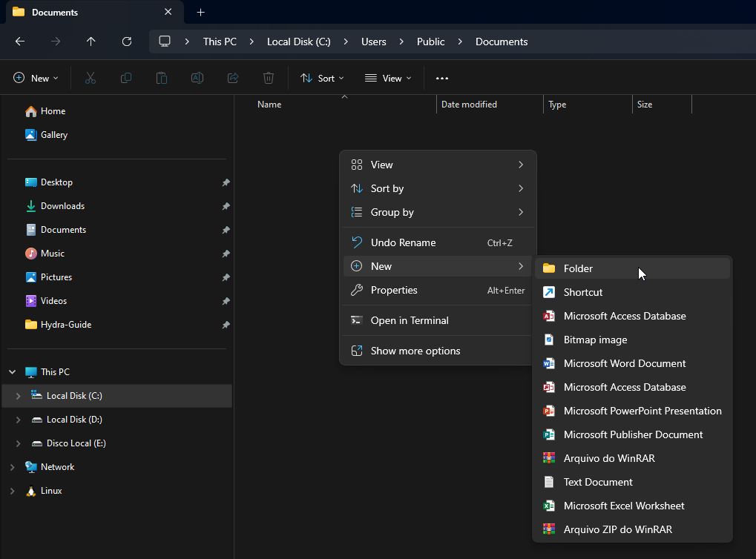Click the Share icon in the toolbar
The height and width of the screenshot is (559, 756).
tap(232, 77)
